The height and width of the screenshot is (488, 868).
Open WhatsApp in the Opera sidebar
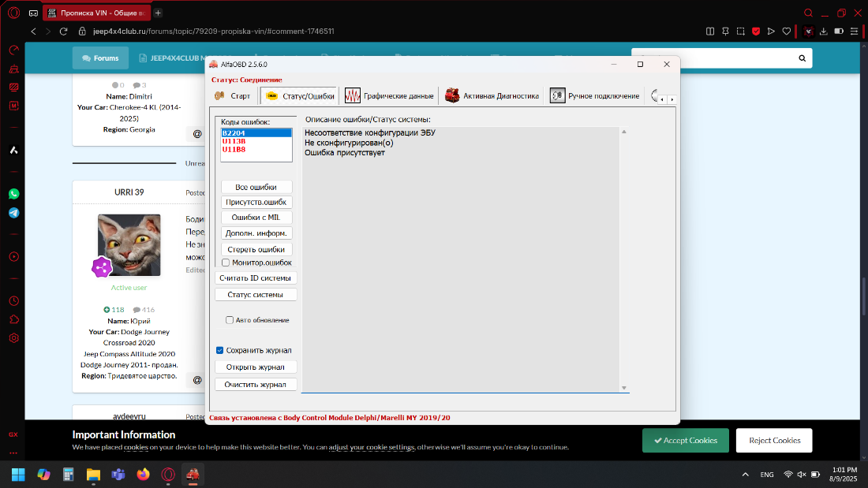click(x=14, y=194)
